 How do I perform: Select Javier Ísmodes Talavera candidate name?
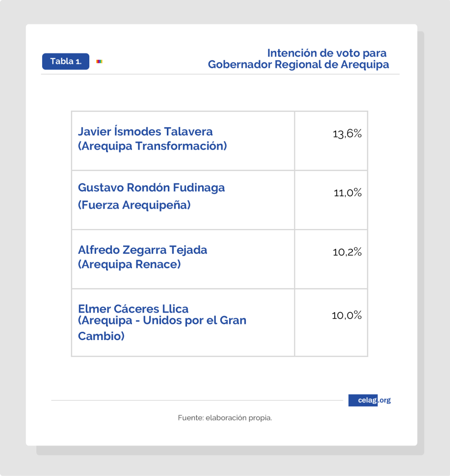[145, 132]
